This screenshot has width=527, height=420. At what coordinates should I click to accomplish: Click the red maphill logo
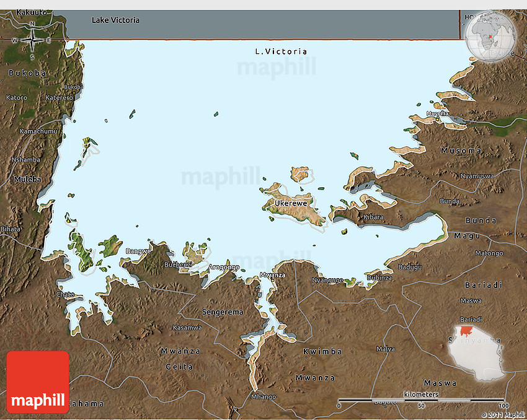click(38, 382)
